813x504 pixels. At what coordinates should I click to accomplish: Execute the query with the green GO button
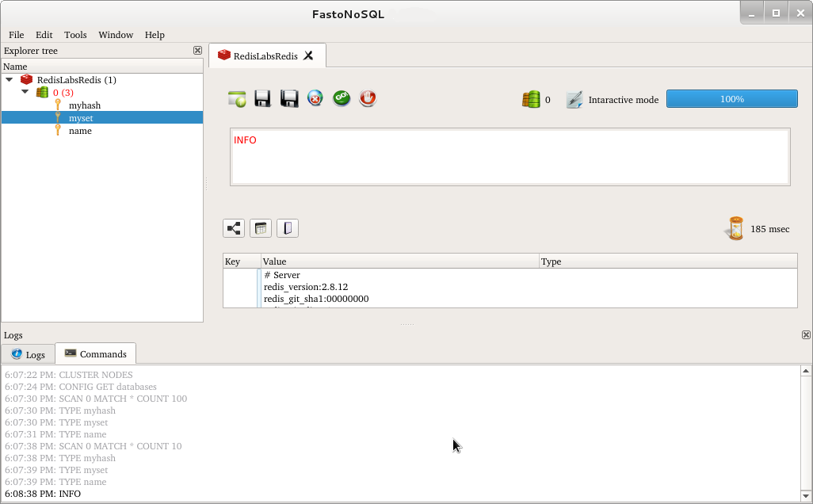click(x=342, y=98)
